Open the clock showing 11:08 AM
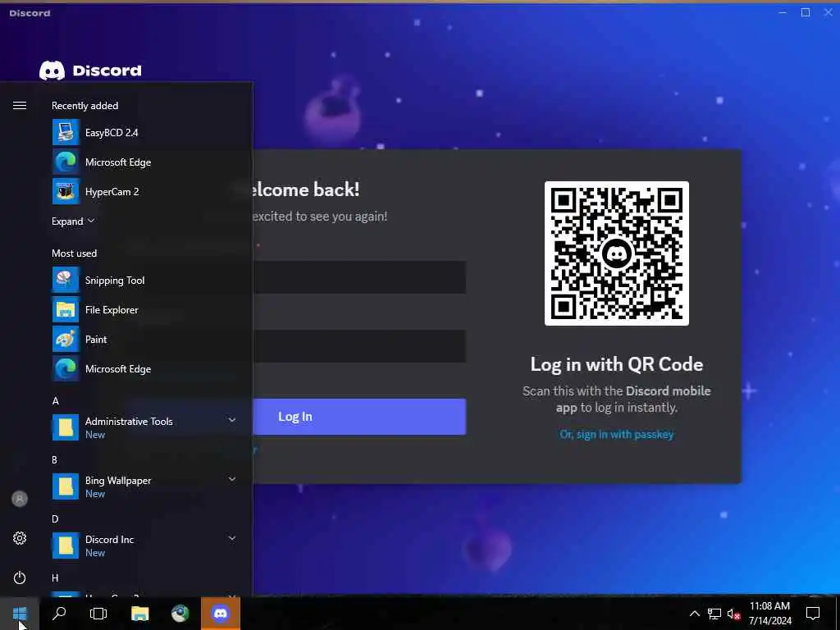This screenshot has width=840, height=630. 769,614
